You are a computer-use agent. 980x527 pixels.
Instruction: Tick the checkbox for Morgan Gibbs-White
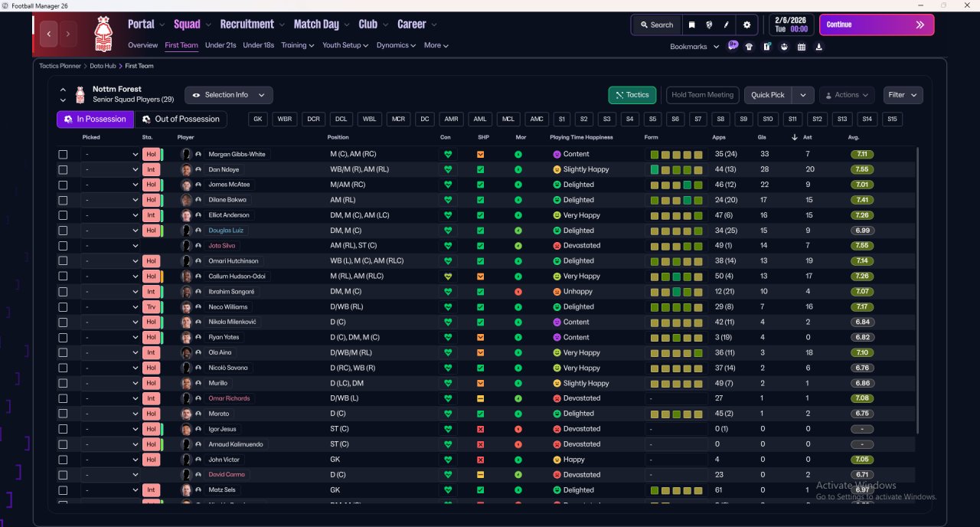coord(63,154)
